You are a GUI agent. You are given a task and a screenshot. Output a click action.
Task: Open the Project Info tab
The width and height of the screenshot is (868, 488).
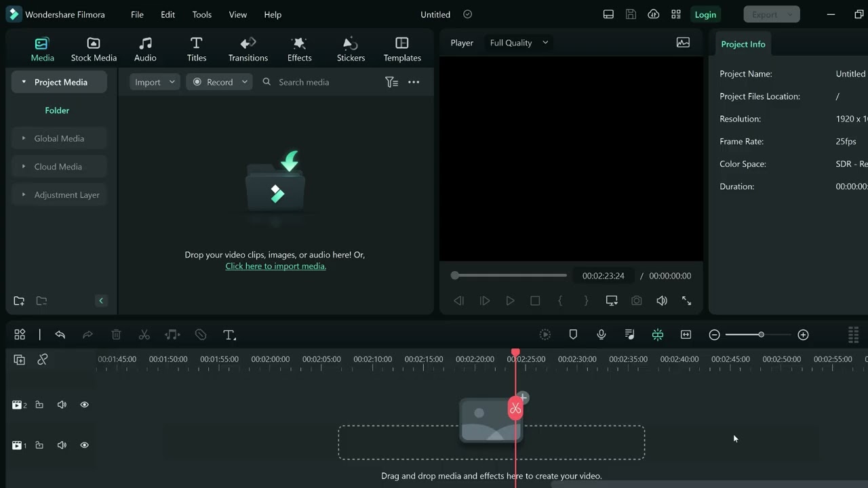(x=743, y=44)
